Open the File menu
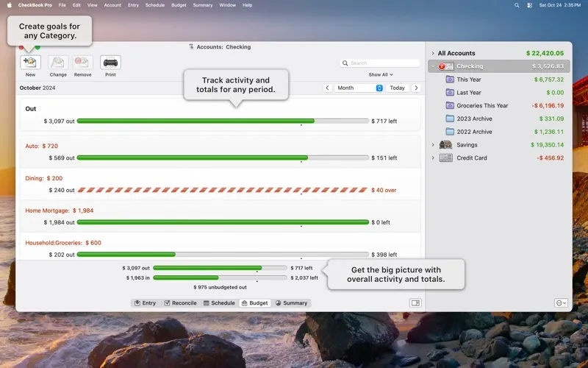 tap(62, 5)
